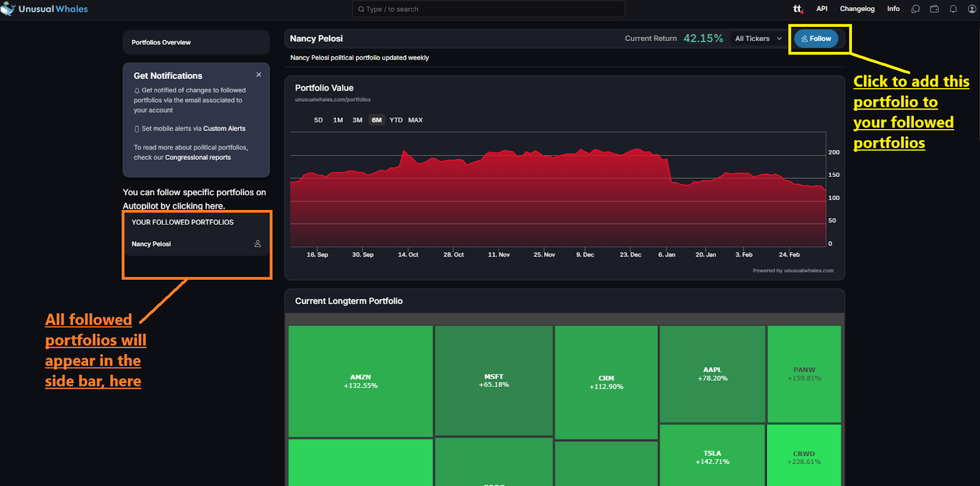
Task: Open the API menu item
Action: click(822, 9)
